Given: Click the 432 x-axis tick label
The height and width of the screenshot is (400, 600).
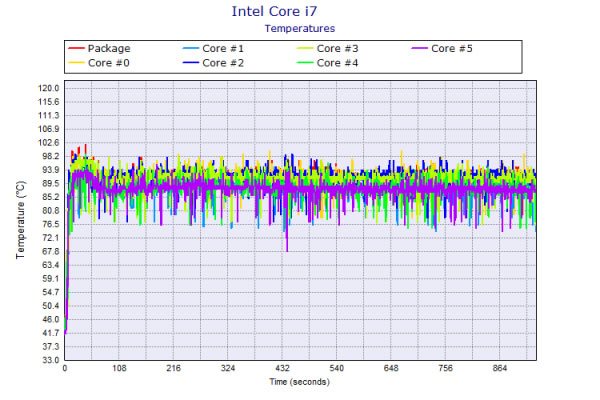Looking at the screenshot, I should pyautogui.click(x=282, y=368).
